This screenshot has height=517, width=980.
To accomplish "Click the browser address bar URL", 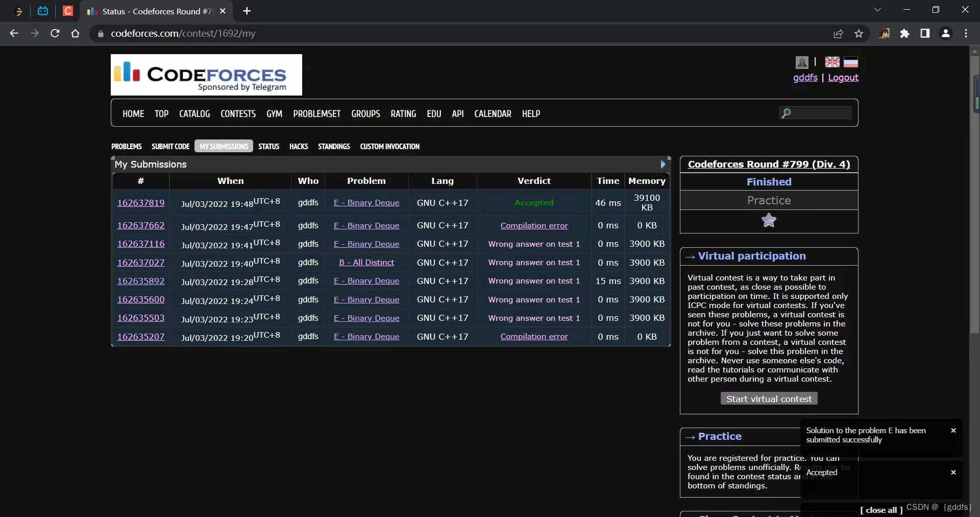I will (183, 33).
